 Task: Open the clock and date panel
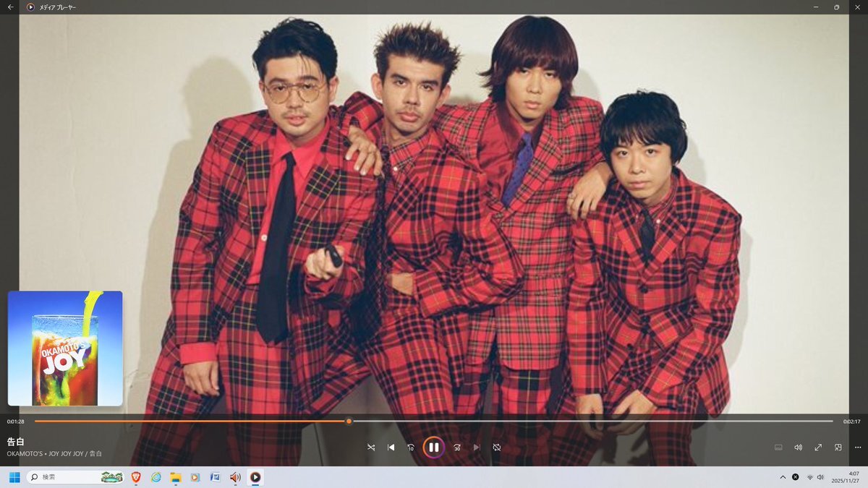pyautogui.click(x=845, y=477)
